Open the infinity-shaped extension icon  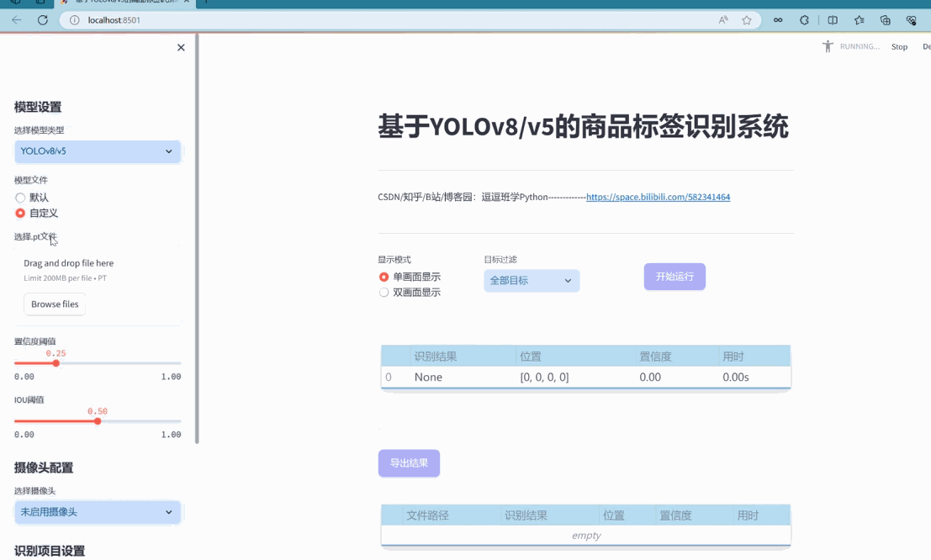coord(778,20)
